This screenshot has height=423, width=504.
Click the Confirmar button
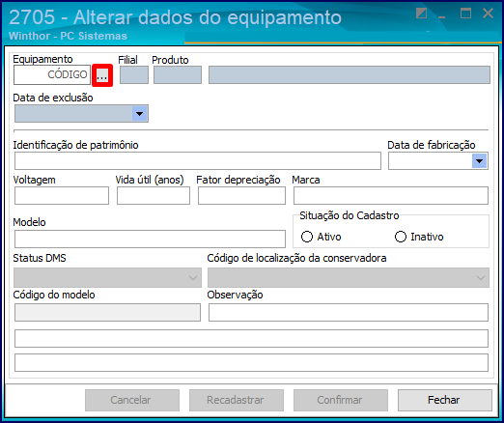[x=341, y=400]
